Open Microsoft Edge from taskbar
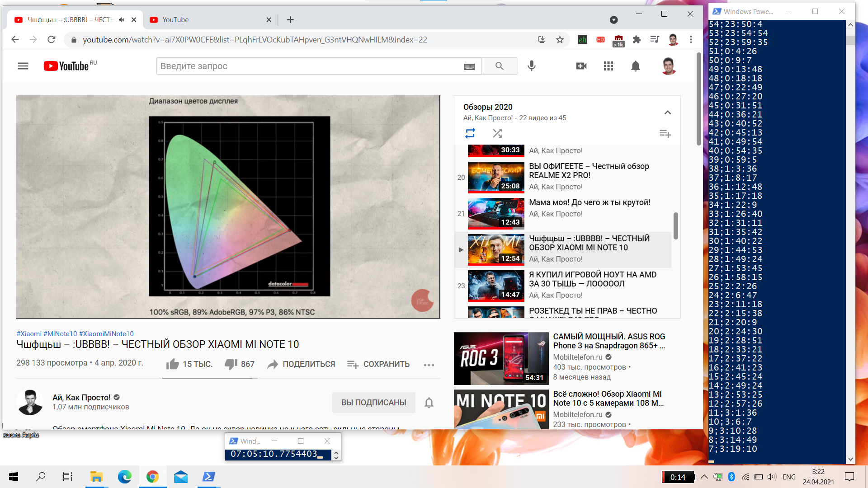 [124, 477]
